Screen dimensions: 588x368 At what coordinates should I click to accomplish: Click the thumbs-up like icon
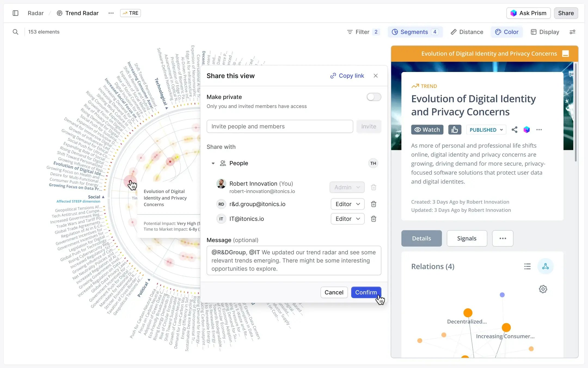click(x=455, y=130)
